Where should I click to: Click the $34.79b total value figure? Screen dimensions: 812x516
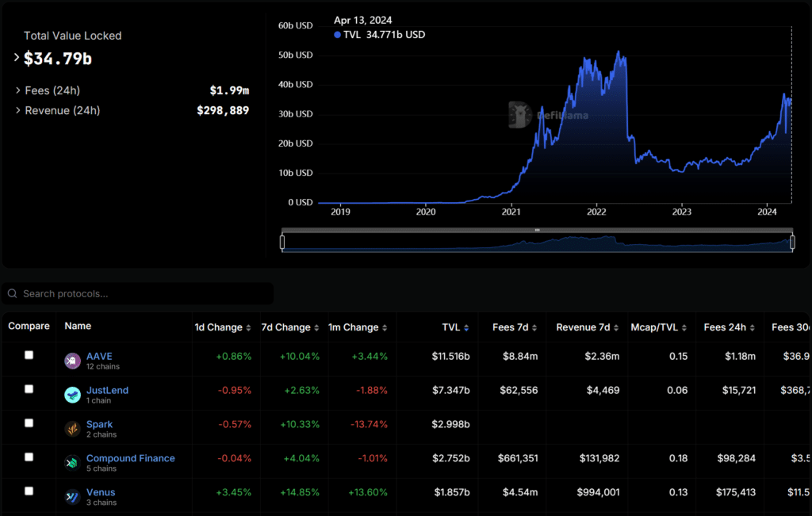click(57, 59)
